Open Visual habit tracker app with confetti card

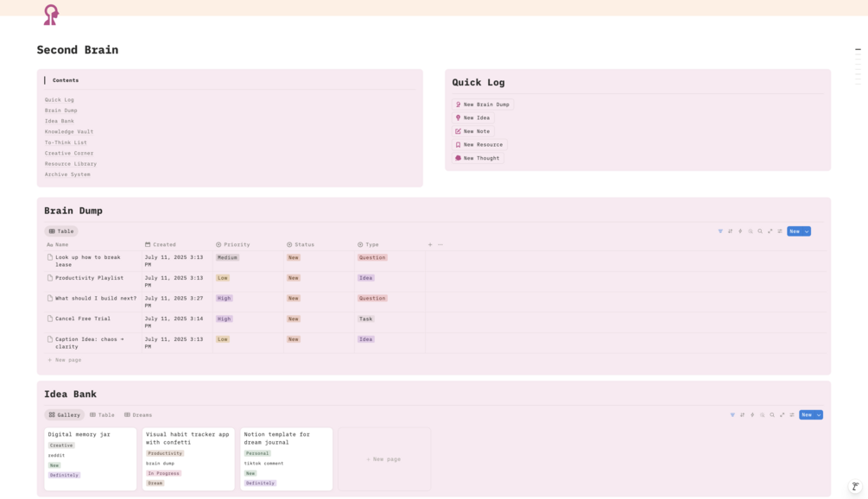[188, 458]
